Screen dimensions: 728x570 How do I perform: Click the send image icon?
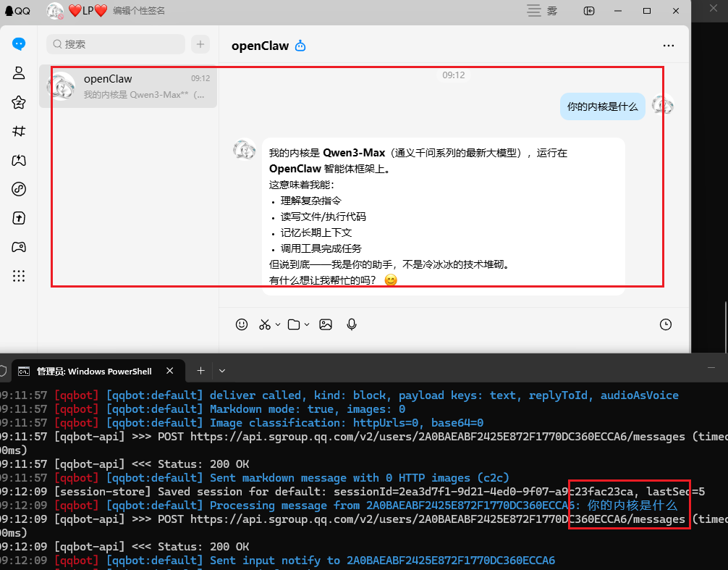[x=326, y=324]
